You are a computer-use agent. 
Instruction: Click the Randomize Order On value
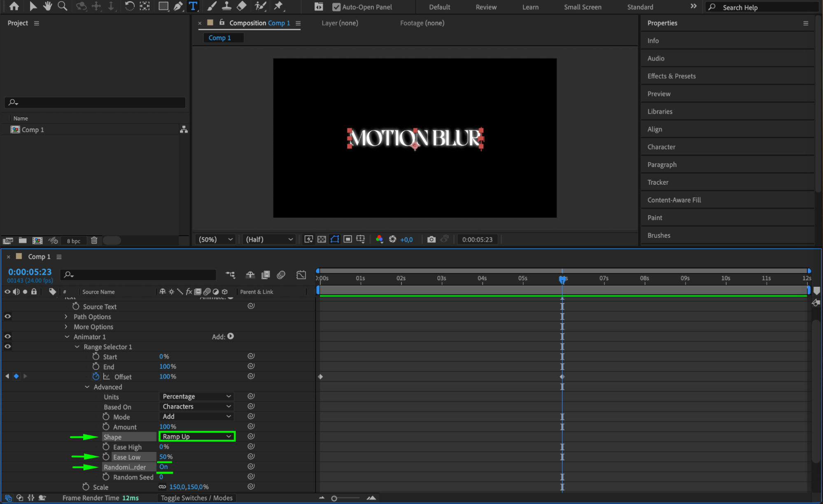click(163, 467)
